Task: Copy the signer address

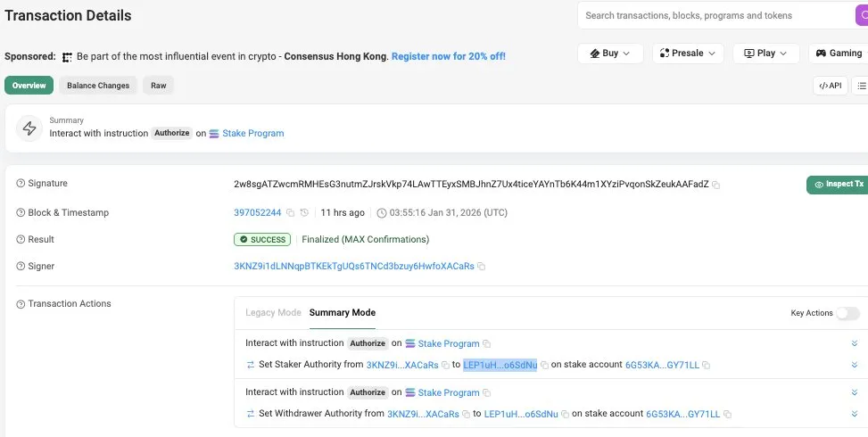Action: tap(482, 267)
